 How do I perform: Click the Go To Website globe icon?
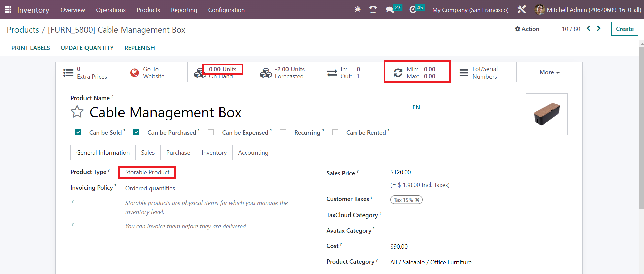coord(135,73)
